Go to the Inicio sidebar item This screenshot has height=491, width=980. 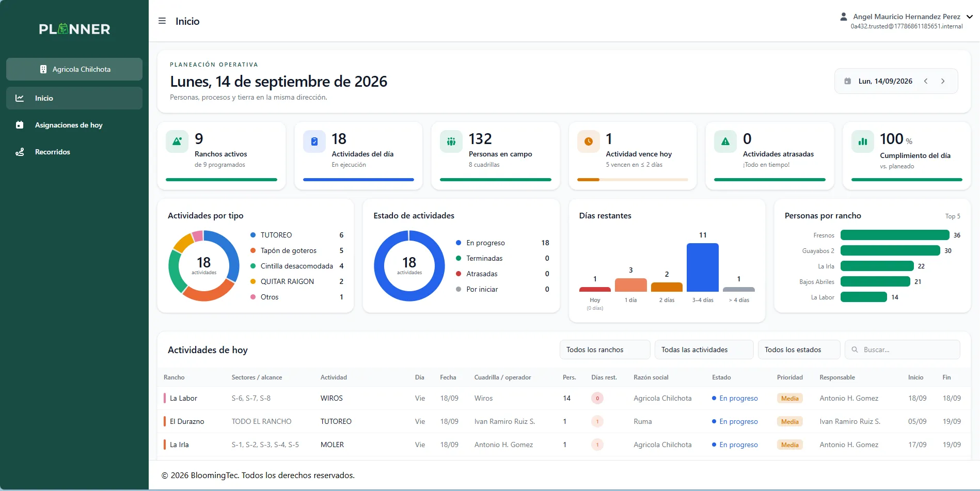pos(74,98)
